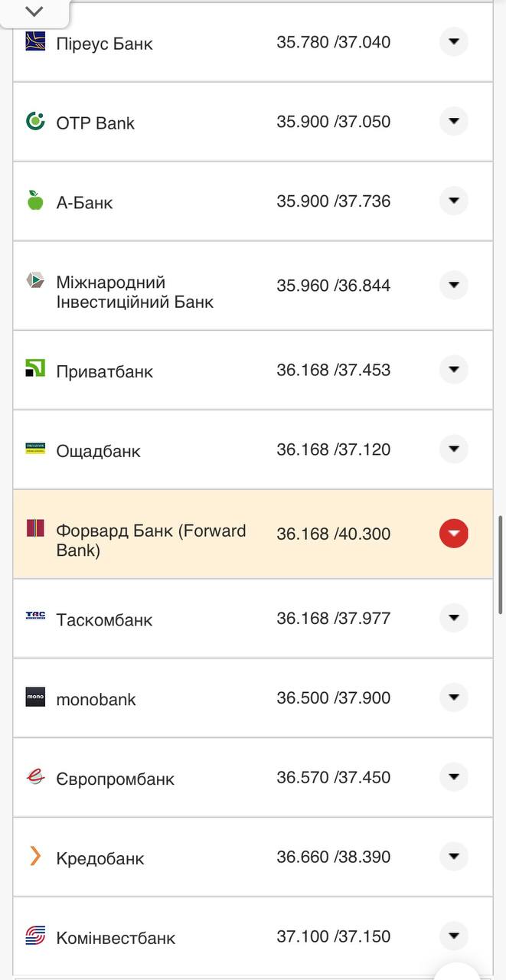The image size is (506, 980).
Task: Expand Міжнародний Інвестиційний Банк details arrow
Action: (453, 285)
